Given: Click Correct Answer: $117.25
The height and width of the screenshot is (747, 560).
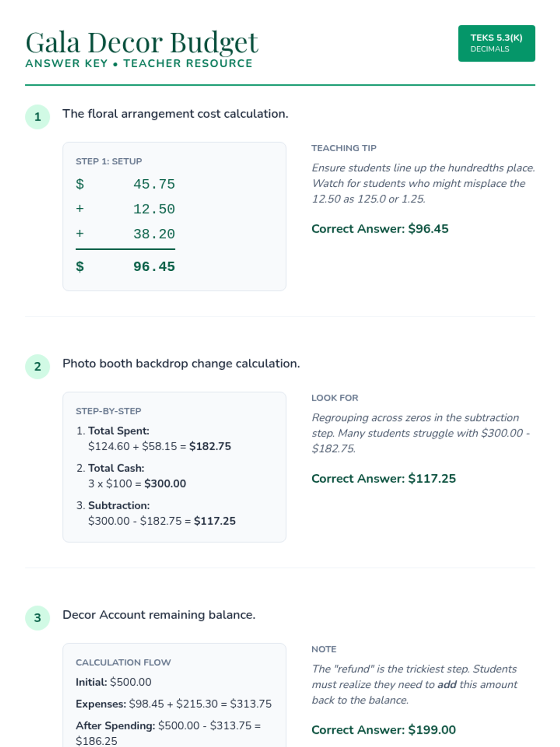Looking at the screenshot, I should (383, 479).
